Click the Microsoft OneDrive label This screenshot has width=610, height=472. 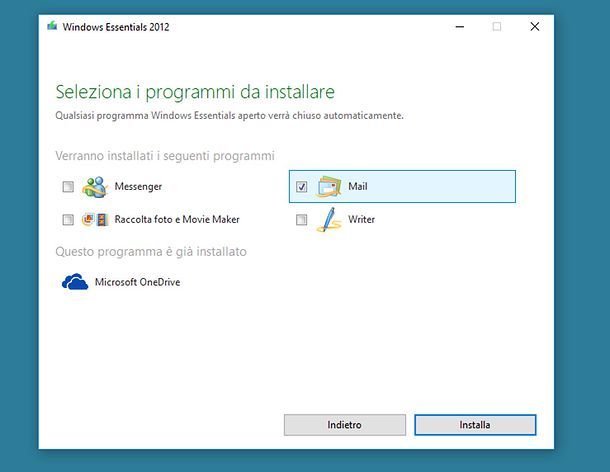pyautogui.click(x=138, y=282)
